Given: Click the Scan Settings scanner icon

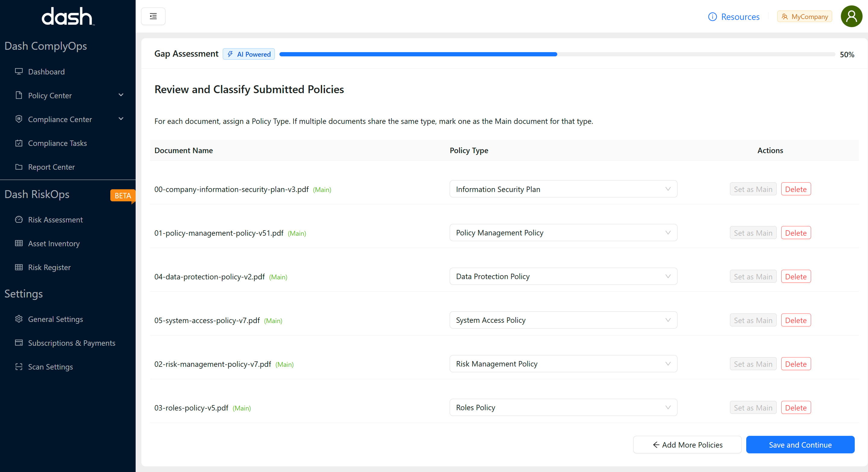Looking at the screenshot, I should [x=19, y=367].
